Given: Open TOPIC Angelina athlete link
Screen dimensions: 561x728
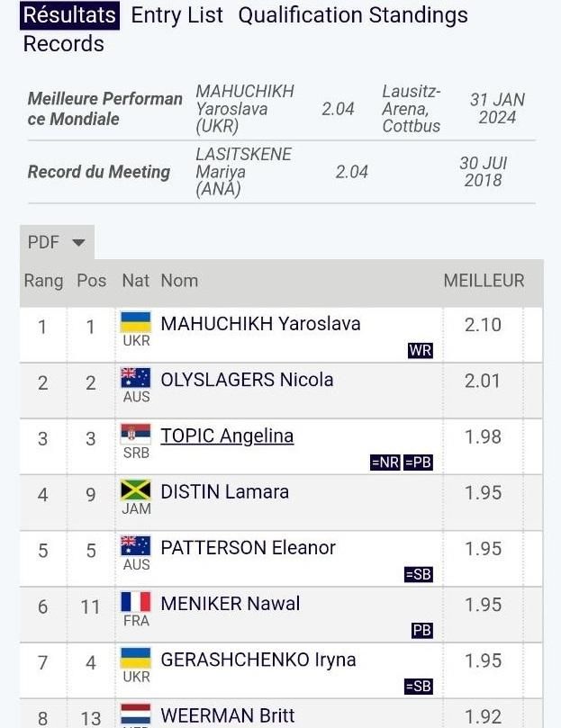Looking at the screenshot, I should click(x=227, y=436).
